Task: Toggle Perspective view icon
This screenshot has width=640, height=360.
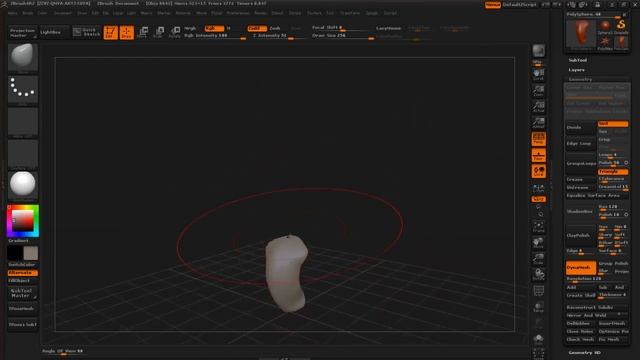Action: [538, 139]
